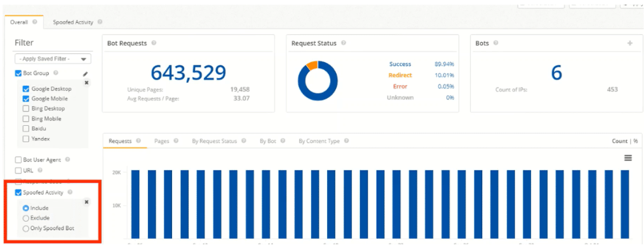Screen dimensions: 644x246
Task: Open the help icon beside the Overall tab
Action: click(34, 22)
